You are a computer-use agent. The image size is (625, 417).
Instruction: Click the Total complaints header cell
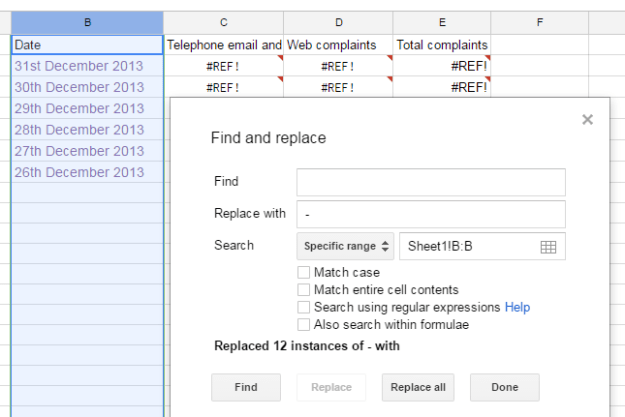click(x=441, y=45)
